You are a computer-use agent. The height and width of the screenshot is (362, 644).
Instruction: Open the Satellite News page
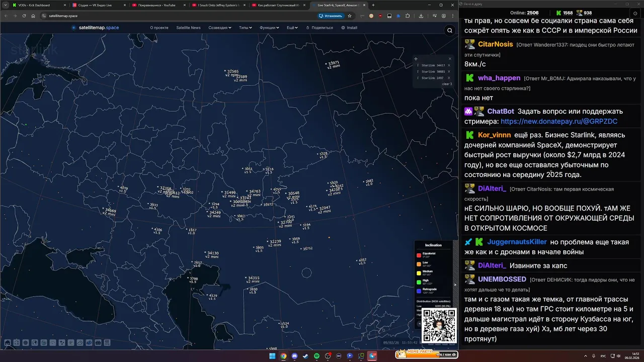pyautogui.click(x=188, y=28)
